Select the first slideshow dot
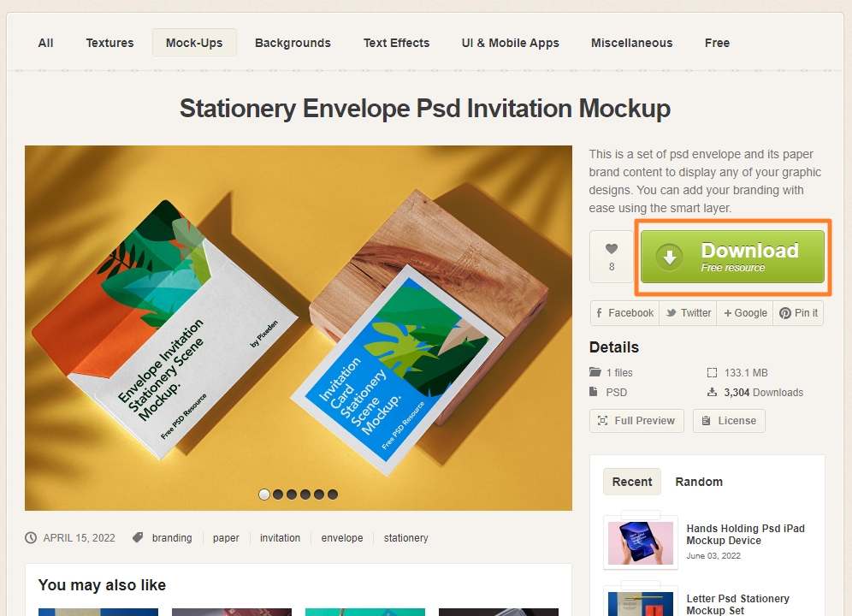852x616 pixels. coord(264,495)
